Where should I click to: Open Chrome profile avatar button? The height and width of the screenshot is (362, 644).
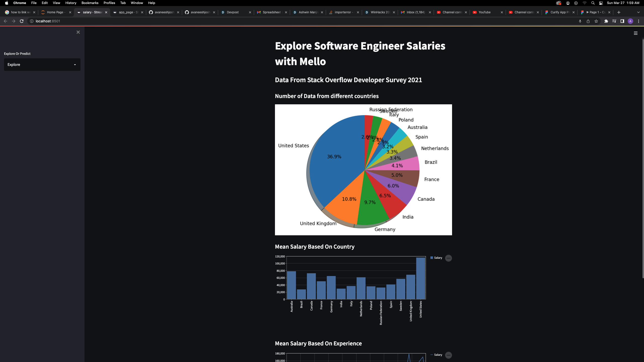(x=630, y=21)
